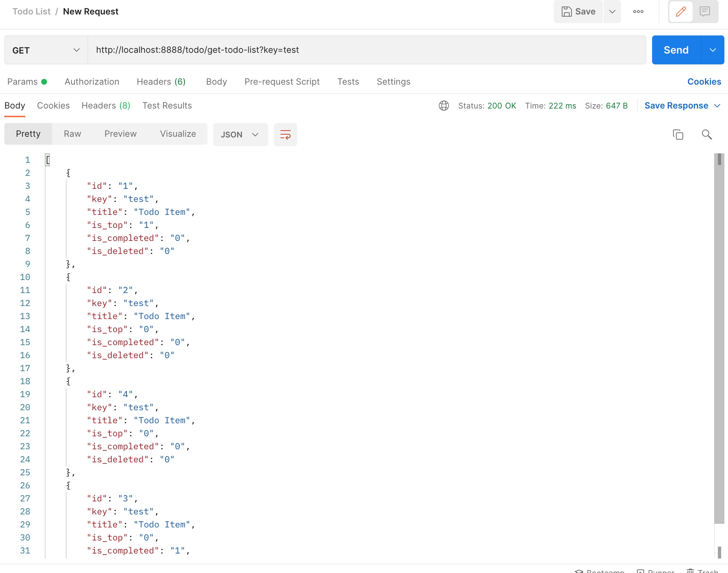Click the "is_completed": "1" line

[x=138, y=551]
